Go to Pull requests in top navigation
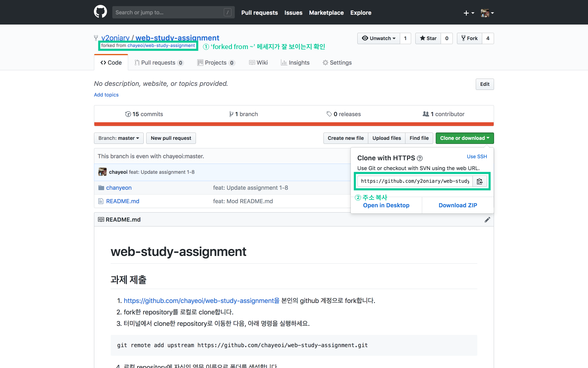 pos(259,13)
